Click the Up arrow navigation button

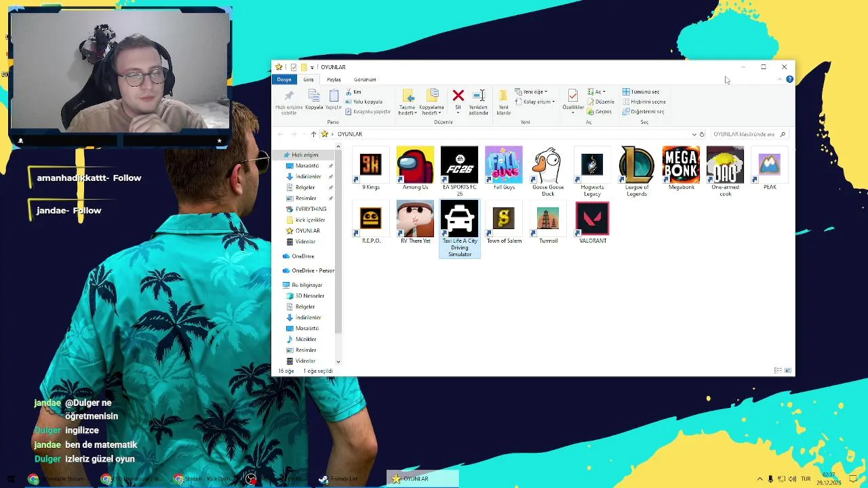313,134
